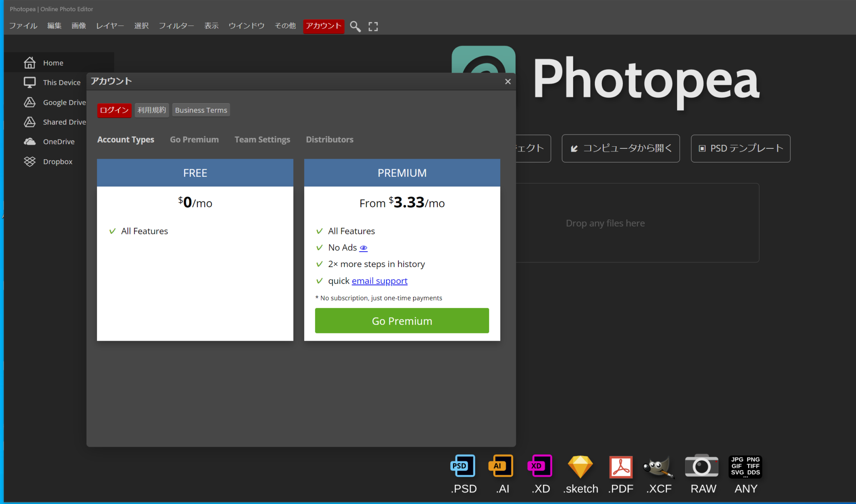Preview ads using the eye icon next to No Ads
Image resolution: width=856 pixels, height=504 pixels.
tap(363, 248)
